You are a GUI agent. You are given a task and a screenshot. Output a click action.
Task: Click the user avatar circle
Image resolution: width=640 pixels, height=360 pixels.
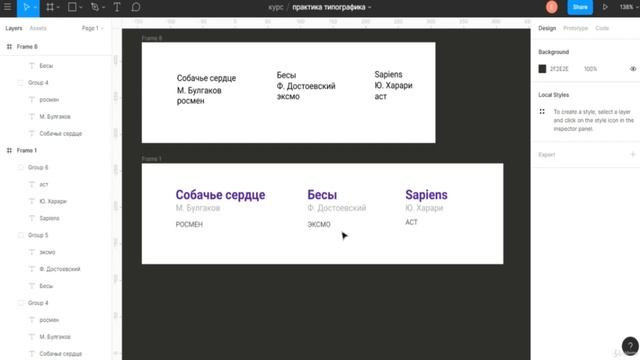click(x=552, y=7)
